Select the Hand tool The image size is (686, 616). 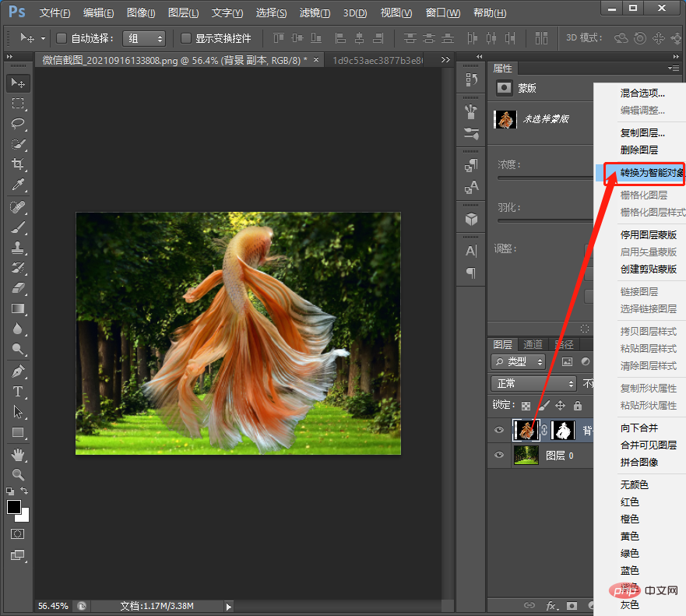coord(18,455)
